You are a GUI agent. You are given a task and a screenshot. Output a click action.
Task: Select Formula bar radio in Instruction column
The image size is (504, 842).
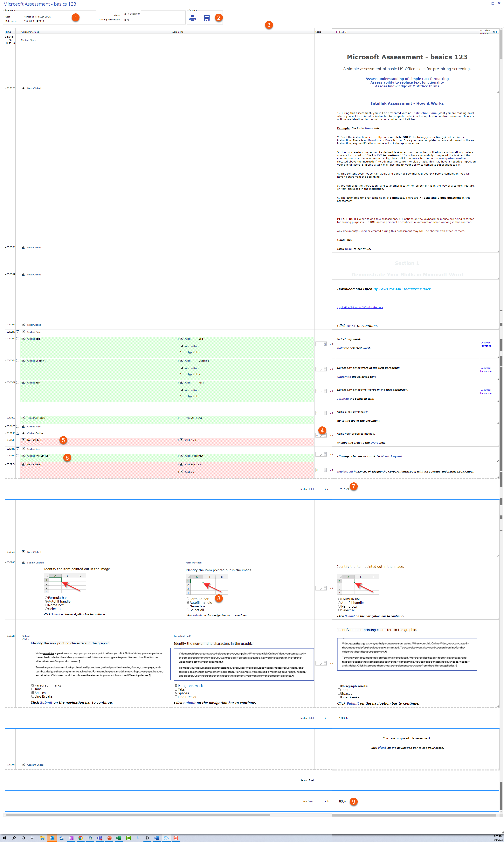click(x=339, y=599)
